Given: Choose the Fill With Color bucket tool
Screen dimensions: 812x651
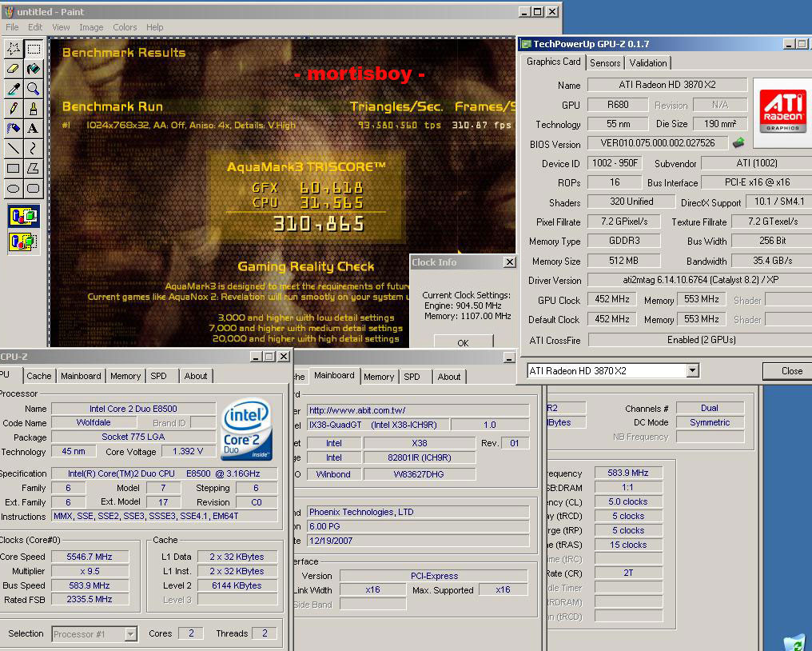Looking at the screenshot, I should [x=34, y=69].
